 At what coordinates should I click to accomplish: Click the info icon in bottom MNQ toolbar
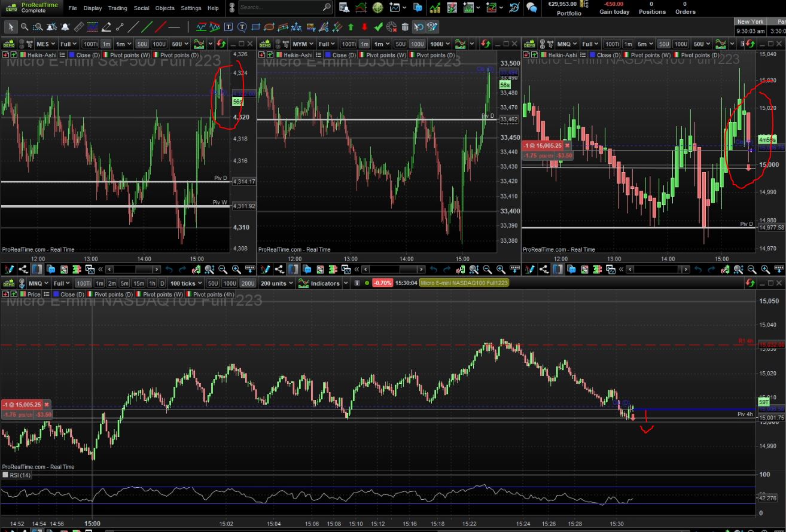pyautogui.click(x=357, y=283)
